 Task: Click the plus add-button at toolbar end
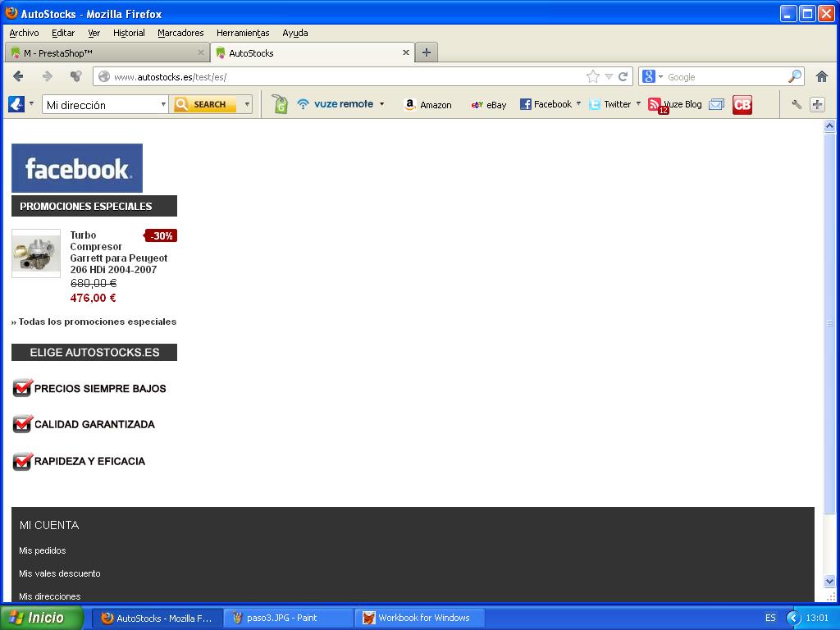pos(817,104)
